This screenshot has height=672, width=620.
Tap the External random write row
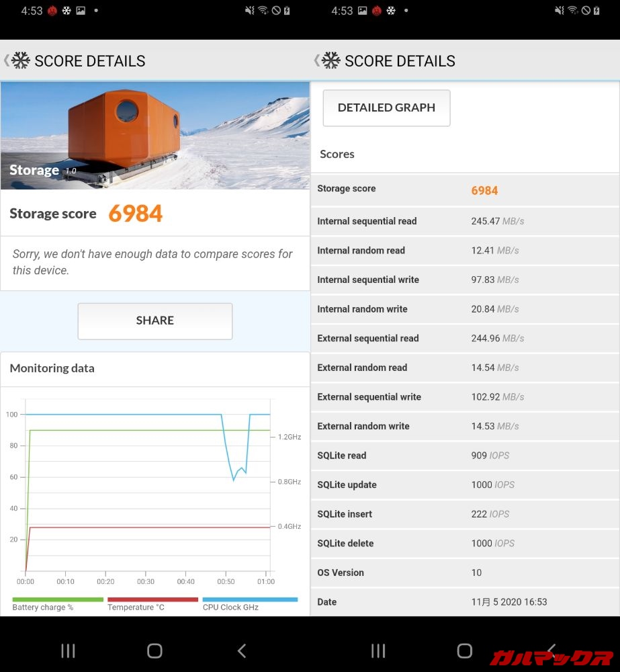pos(464,426)
